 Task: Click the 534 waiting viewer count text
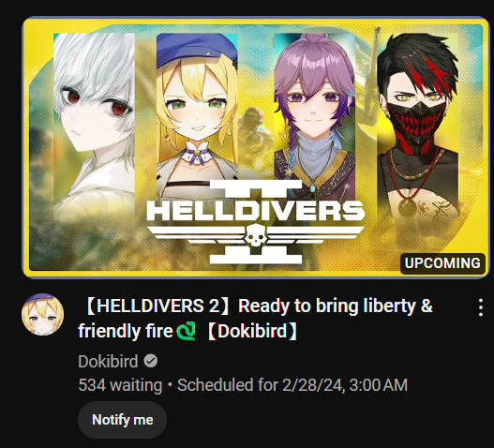(x=120, y=385)
